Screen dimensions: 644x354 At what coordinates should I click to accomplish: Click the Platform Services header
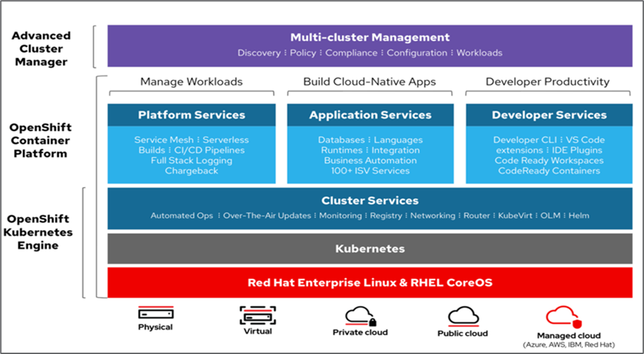(x=192, y=115)
